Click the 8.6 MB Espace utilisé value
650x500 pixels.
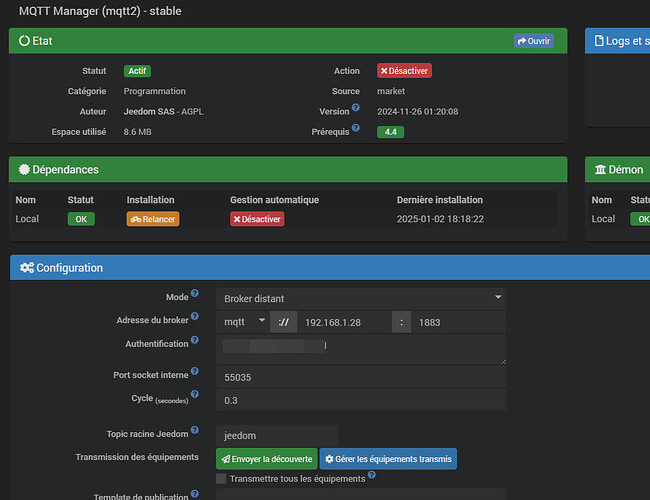(x=137, y=132)
